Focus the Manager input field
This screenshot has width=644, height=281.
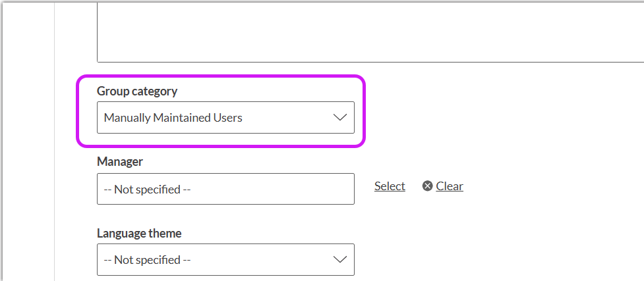(x=225, y=189)
